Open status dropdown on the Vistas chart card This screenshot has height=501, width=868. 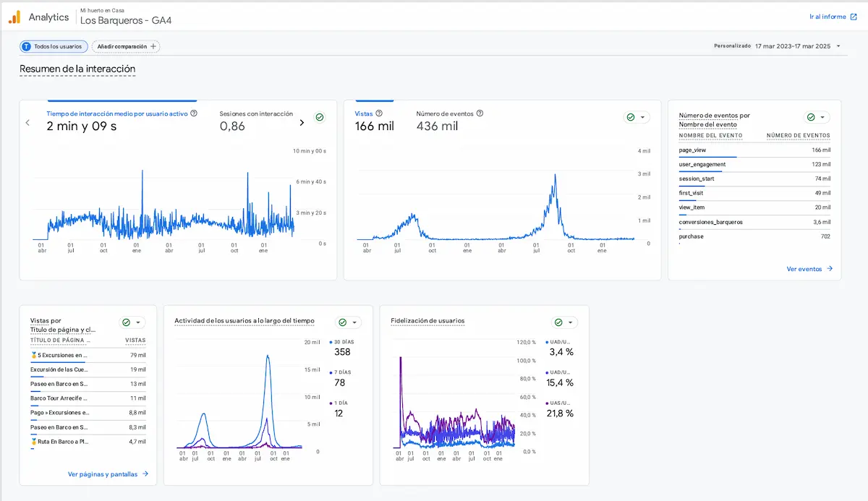click(x=636, y=117)
